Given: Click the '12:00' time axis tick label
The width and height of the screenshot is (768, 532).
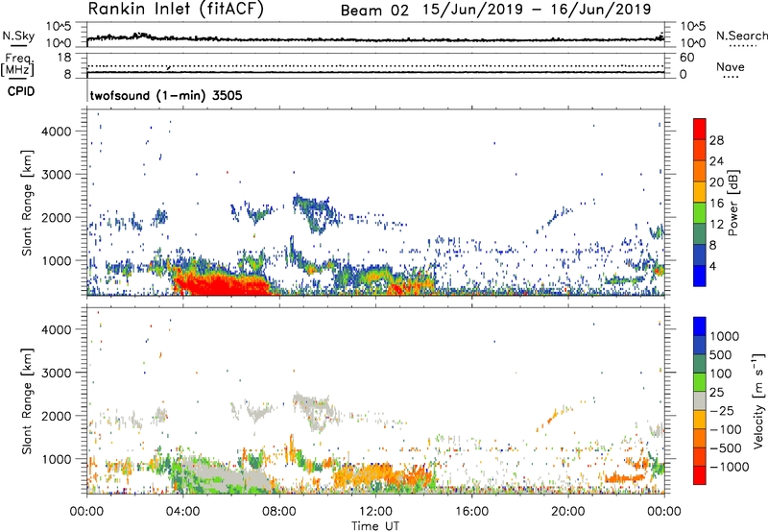Looking at the screenshot, I should [375, 512].
